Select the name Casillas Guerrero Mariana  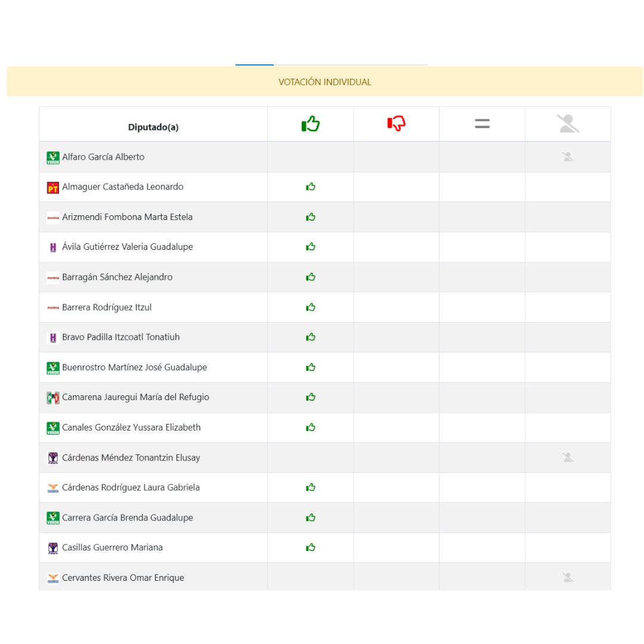(x=112, y=547)
